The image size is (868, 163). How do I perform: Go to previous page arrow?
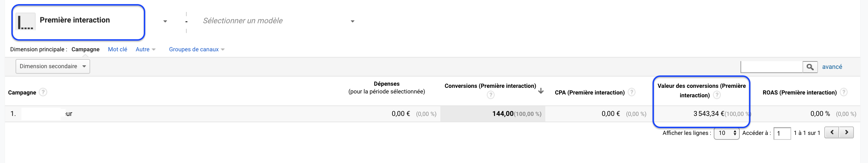coord(832,132)
